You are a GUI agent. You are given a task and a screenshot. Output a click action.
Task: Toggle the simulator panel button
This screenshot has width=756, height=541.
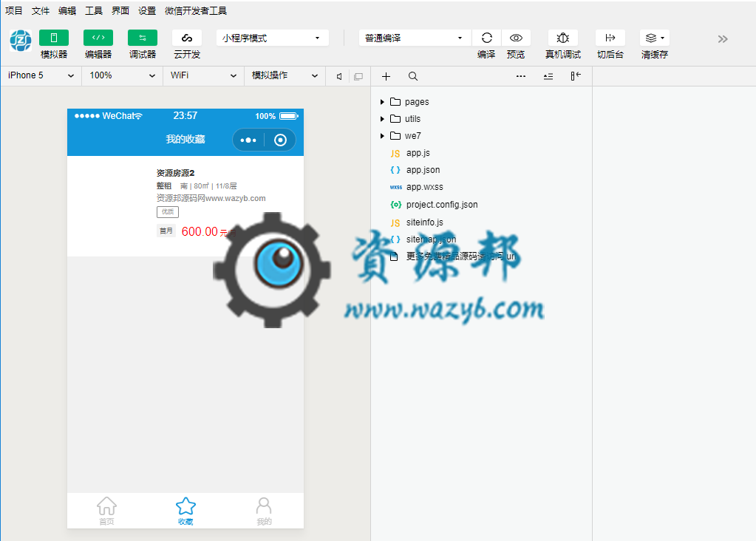click(53, 38)
